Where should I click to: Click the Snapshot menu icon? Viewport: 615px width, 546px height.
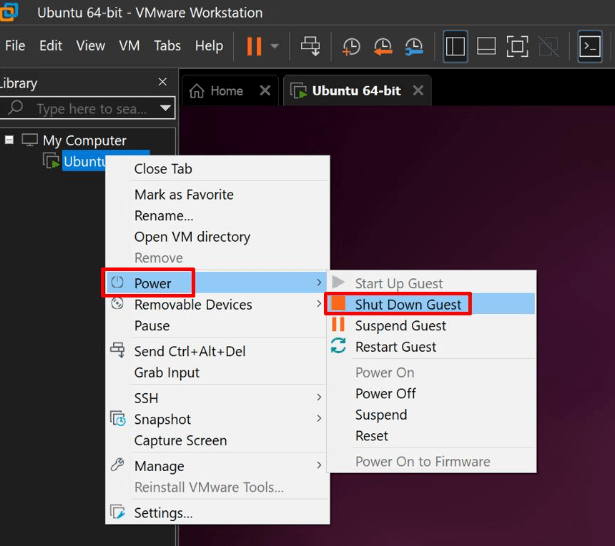tap(118, 419)
